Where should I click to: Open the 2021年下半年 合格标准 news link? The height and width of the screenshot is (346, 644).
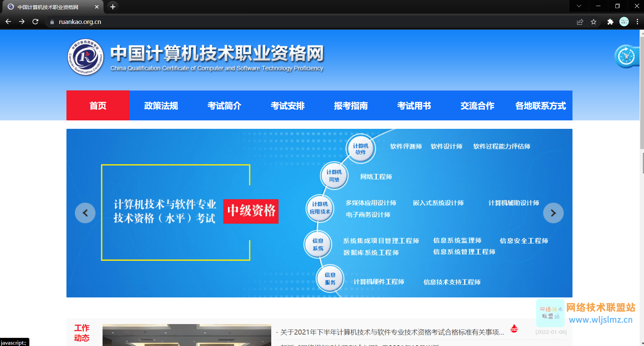392,332
